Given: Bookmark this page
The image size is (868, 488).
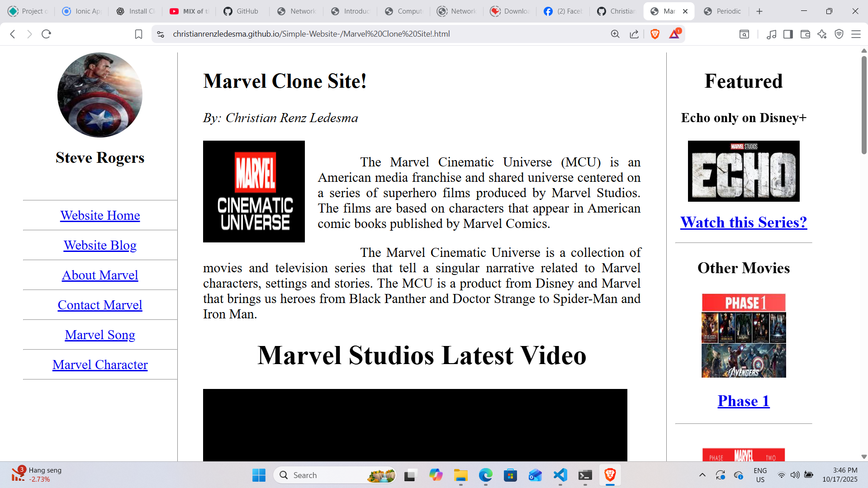Looking at the screenshot, I should (139, 34).
